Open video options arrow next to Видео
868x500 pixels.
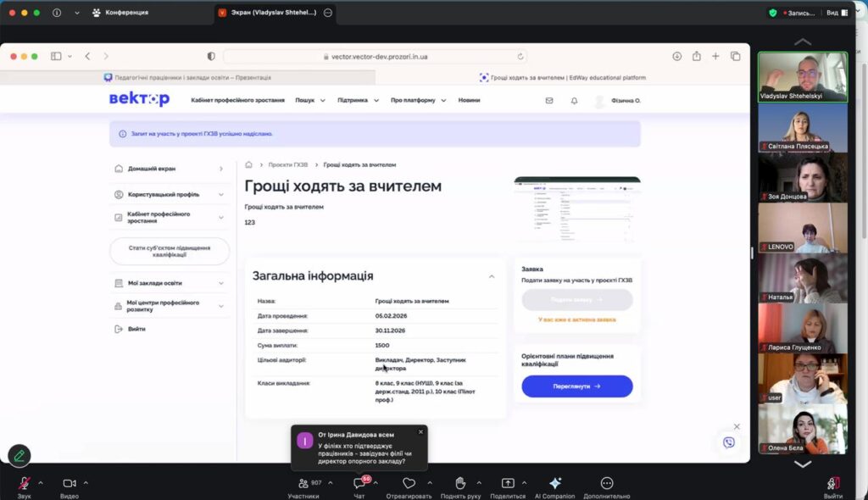click(x=86, y=482)
